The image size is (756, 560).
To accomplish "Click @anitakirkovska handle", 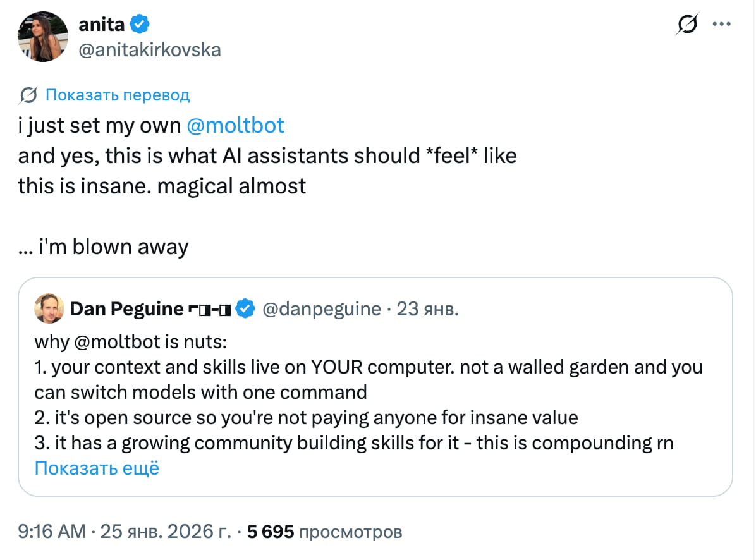I will (149, 50).
